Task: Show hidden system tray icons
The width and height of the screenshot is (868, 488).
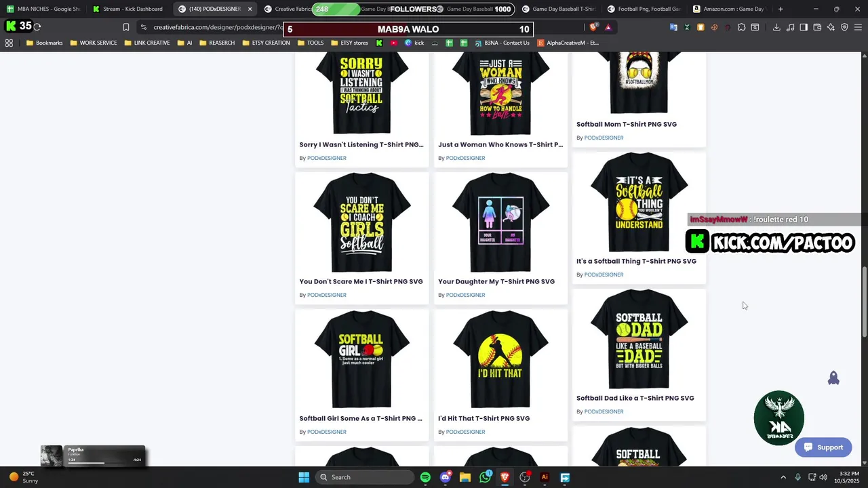Action: 783,477
